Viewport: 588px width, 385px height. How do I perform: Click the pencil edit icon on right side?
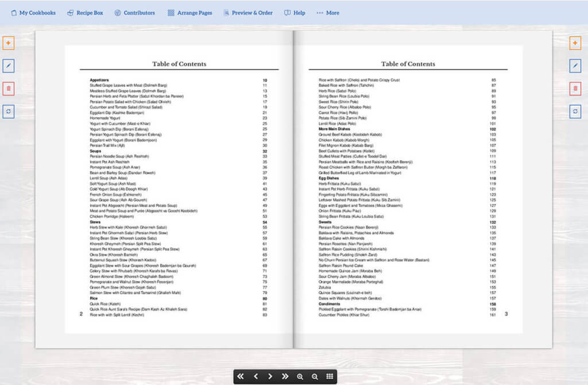575,66
